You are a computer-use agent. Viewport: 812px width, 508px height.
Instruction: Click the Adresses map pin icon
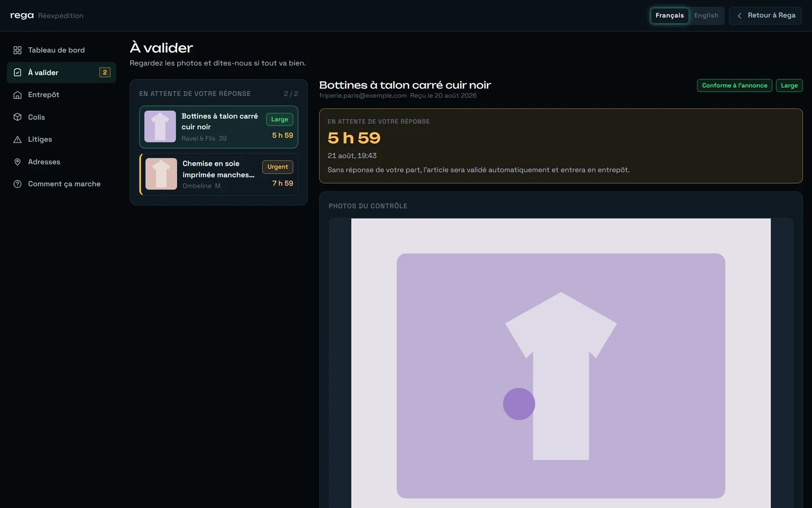coord(17,162)
